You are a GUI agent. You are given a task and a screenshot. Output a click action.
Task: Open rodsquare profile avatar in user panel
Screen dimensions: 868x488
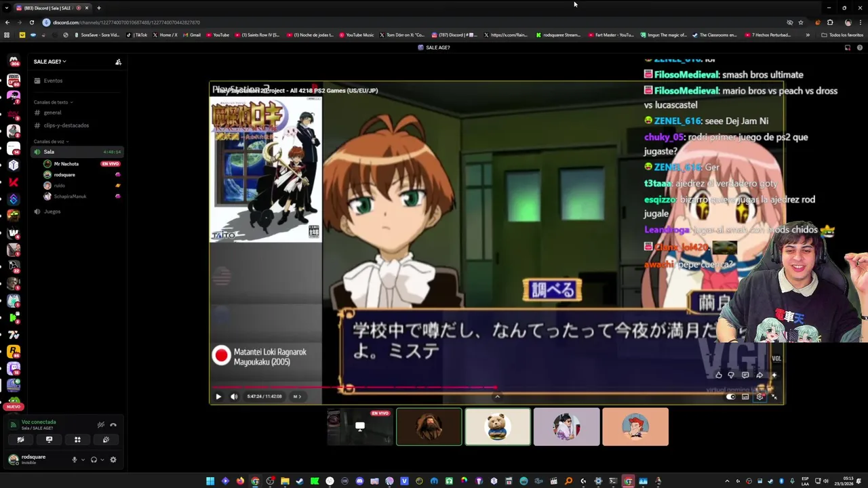click(x=14, y=460)
